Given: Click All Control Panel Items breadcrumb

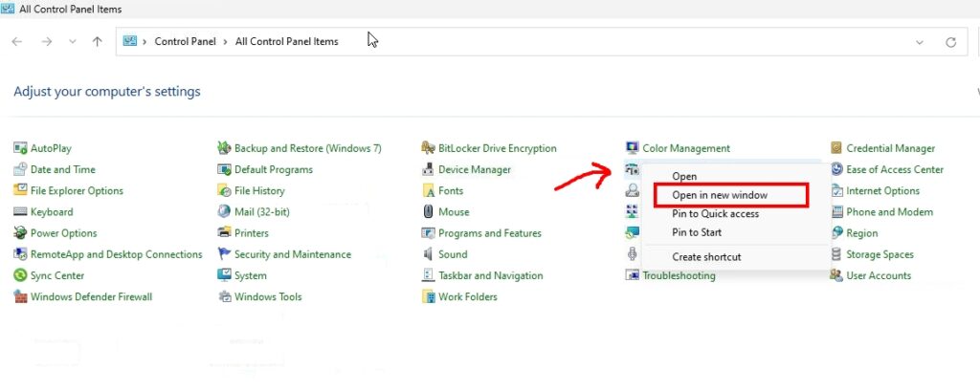Looking at the screenshot, I should [287, 42].
